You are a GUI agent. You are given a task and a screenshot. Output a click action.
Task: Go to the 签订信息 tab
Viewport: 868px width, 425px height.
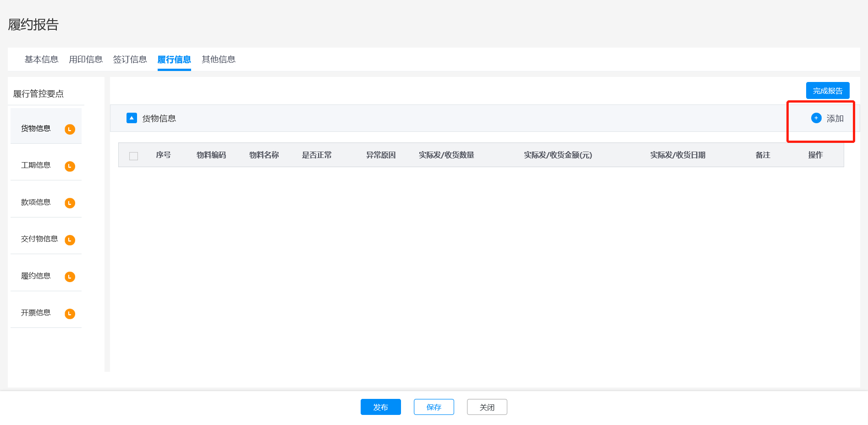pyautogui.click(x=130, y=60)
